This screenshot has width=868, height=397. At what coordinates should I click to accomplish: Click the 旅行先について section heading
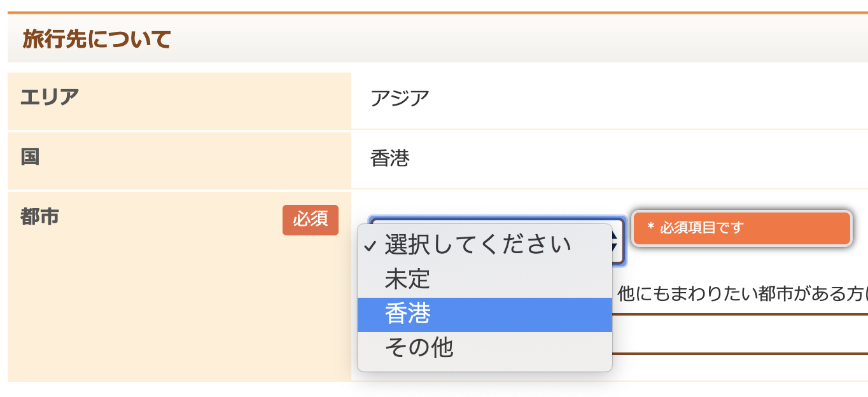(x=97, y=39)
